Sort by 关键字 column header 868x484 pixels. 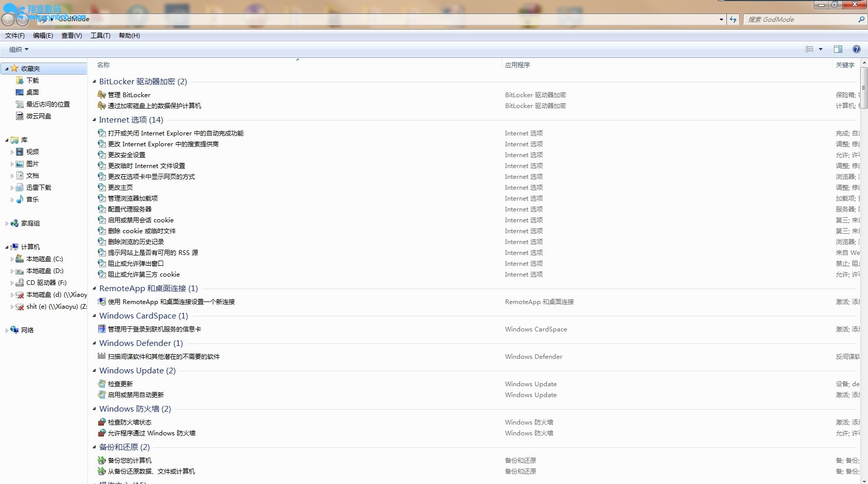846,65
